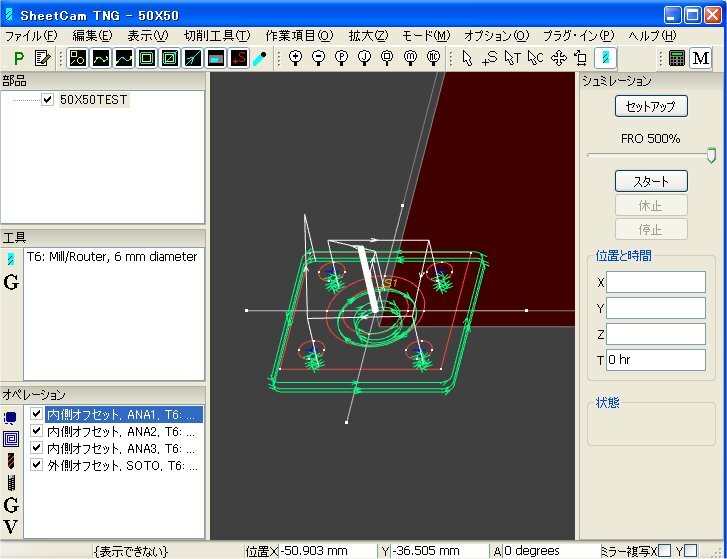
Task: Click the green wavy path display icon
Action: 101,58
